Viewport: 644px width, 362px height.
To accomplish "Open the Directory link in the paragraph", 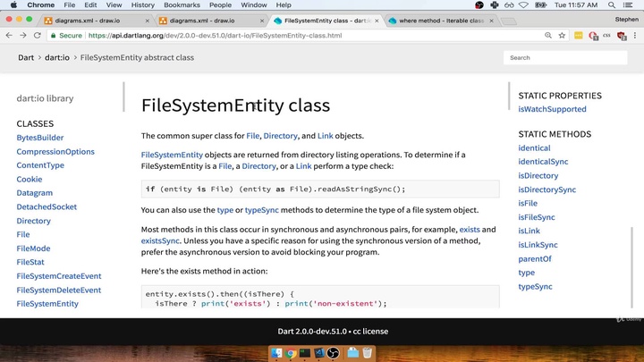I will pos(280,136).
